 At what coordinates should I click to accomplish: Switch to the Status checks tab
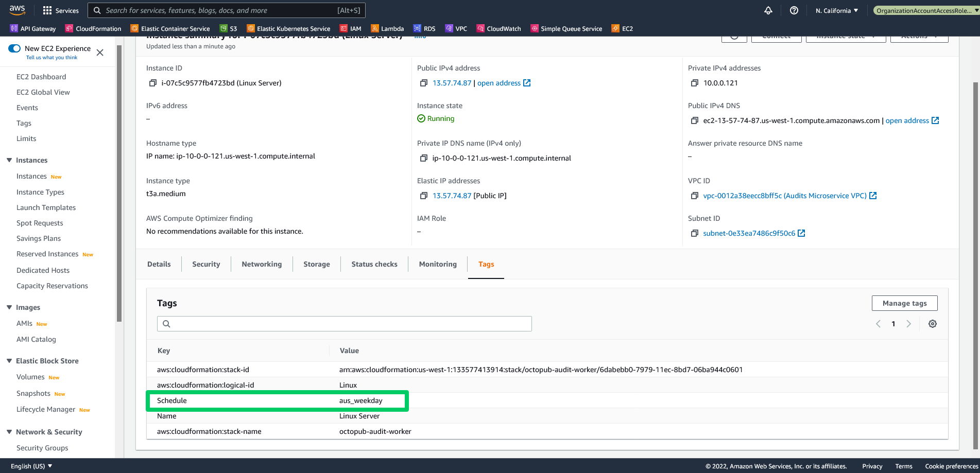(374, 264)
